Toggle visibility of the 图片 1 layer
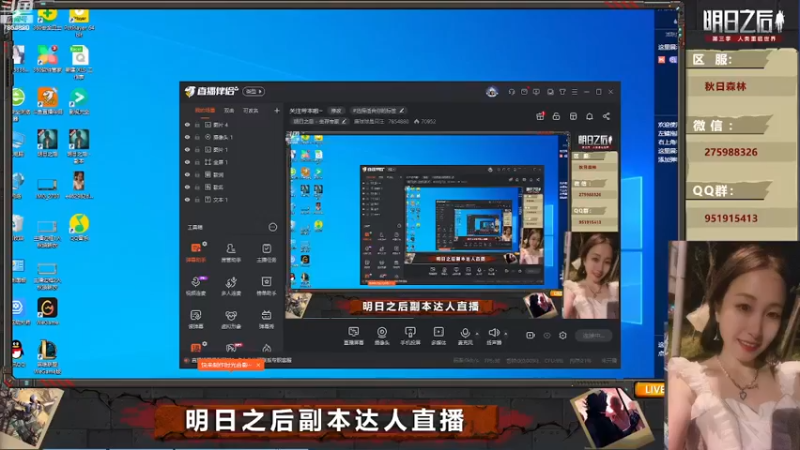 pos(187,149)
